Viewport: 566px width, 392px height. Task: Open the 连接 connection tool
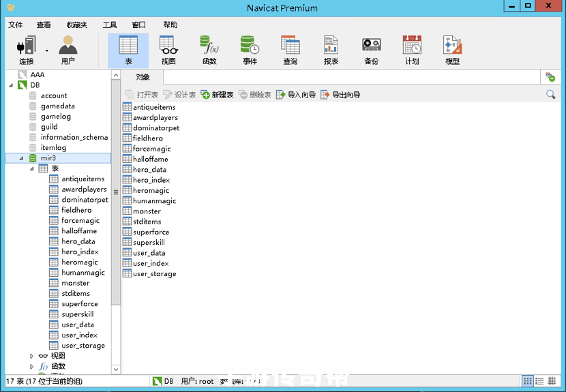[27, 50]
